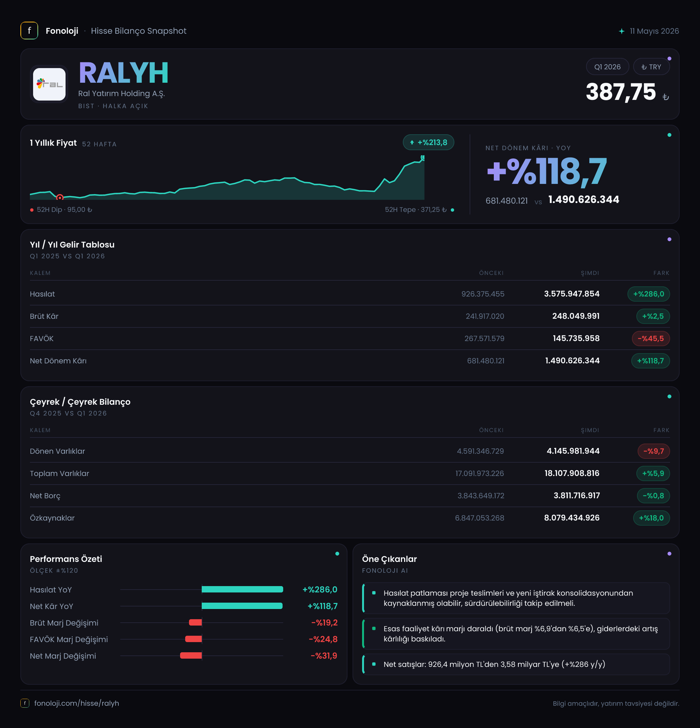700x728 pixels.
Task: Click the Öne Çıkanlar heading
Action: coord(389,559)
